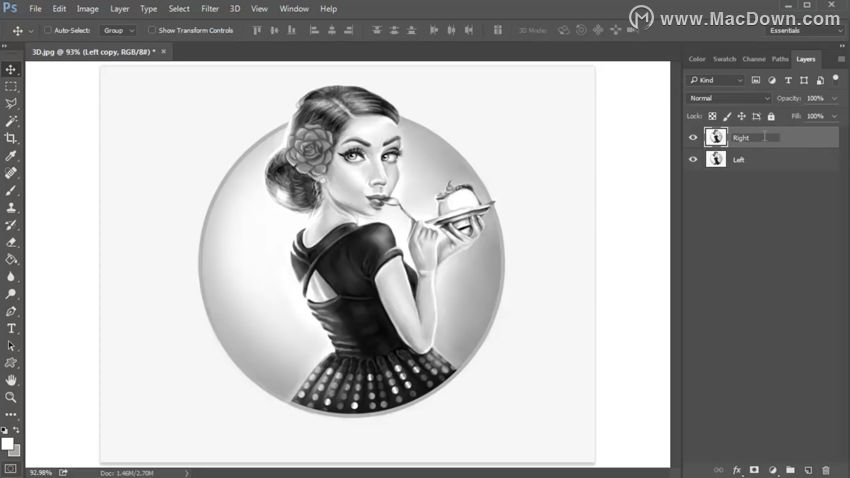Image resolution: width=850 pixels, height=478 pixels.
Task: Click the Right layer name field
Action: pos(756,138)
